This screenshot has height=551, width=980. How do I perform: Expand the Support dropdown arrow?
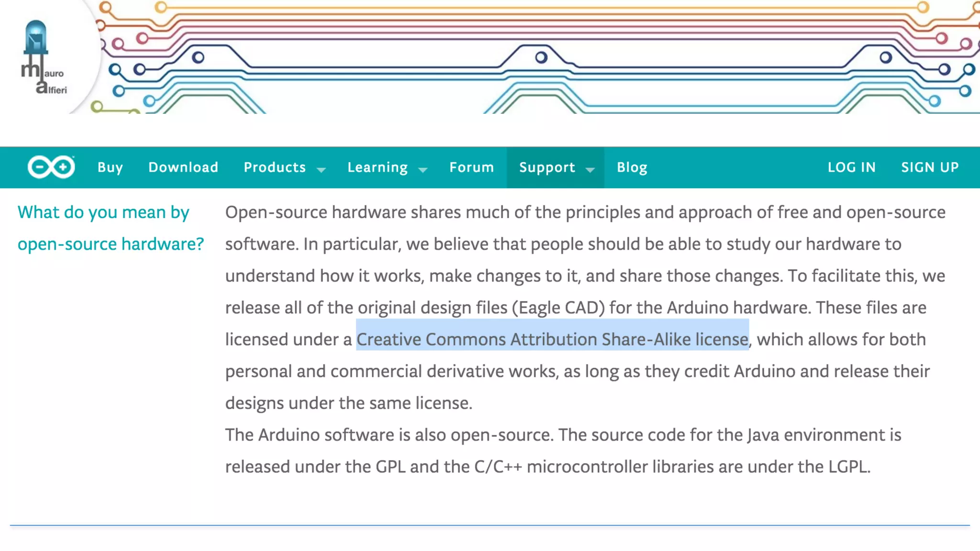coord(590,169)
